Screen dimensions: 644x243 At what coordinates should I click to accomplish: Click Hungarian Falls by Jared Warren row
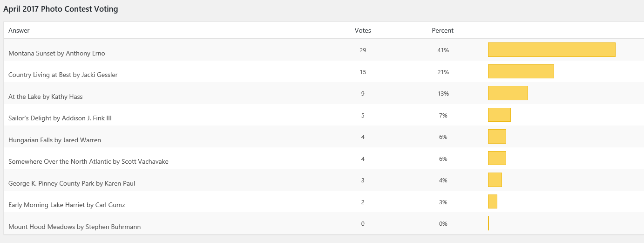[x=54, y=140]
